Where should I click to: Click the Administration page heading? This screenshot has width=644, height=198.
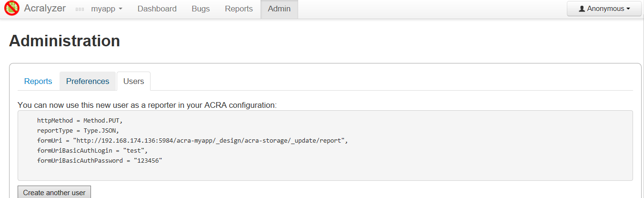(65, 41)
